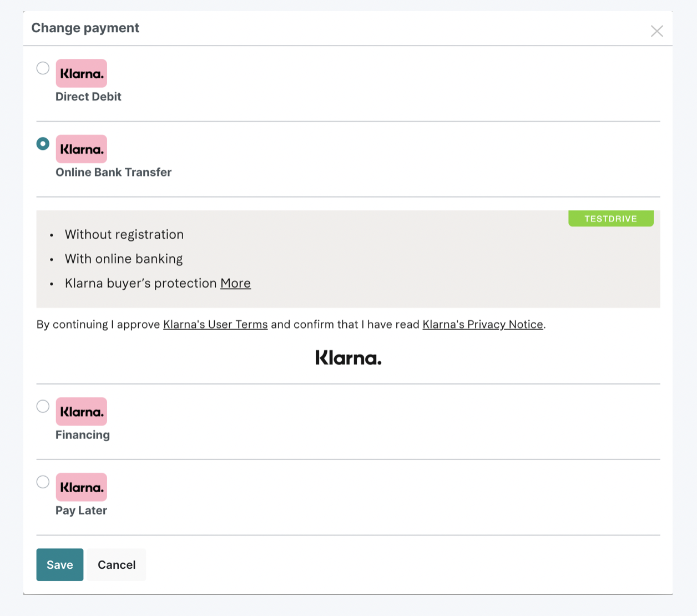Click the 'Without registration' bullet text
Screen dimensions: 697x616
tap(124, 235)
